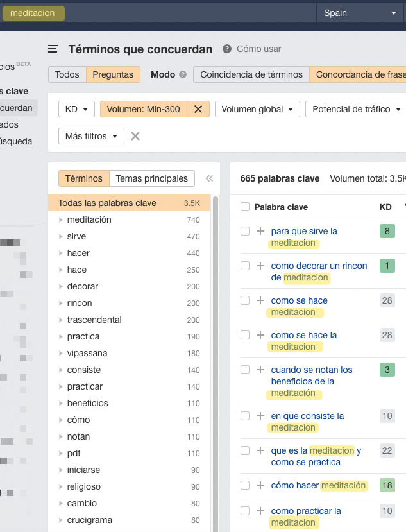Clear all filters with the X icon
The height and width of the screenshot is (532, 406).
(135, 136)
